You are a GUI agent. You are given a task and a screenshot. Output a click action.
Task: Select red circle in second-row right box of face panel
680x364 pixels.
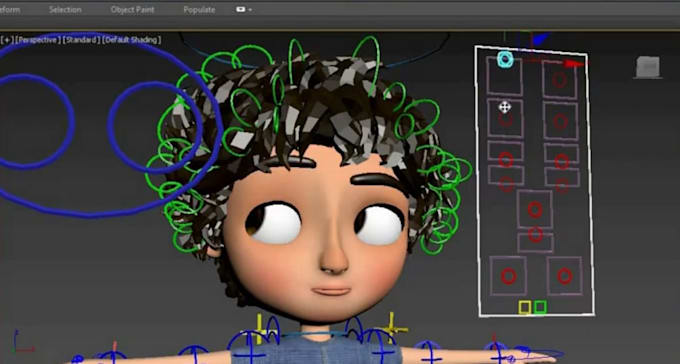click(x=560, y=121)
